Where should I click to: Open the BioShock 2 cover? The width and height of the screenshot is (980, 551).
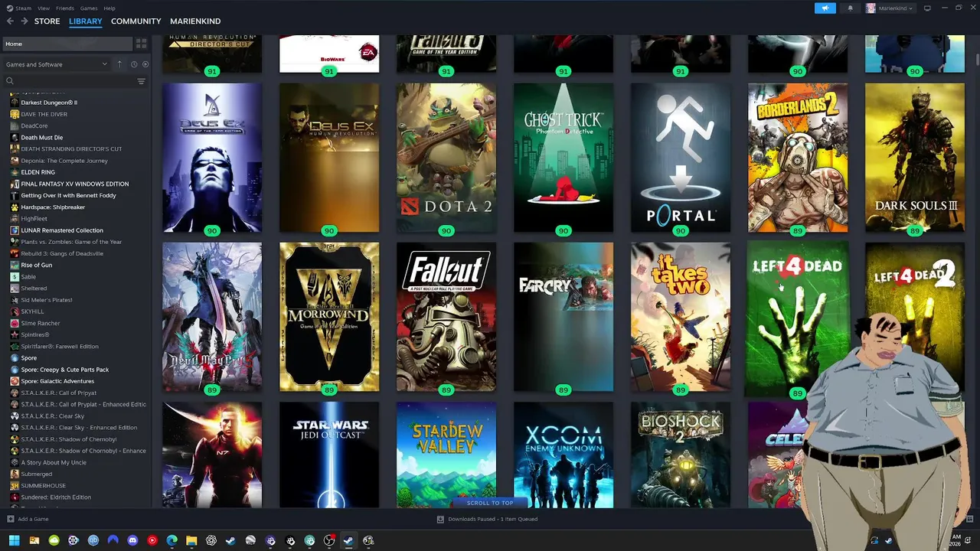[681, 455]
